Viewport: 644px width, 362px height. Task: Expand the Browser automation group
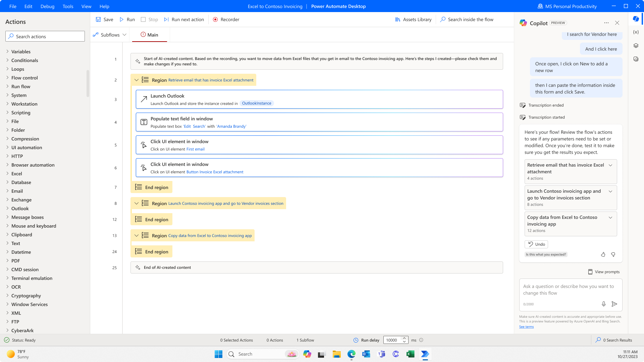[x=7, y=165]
